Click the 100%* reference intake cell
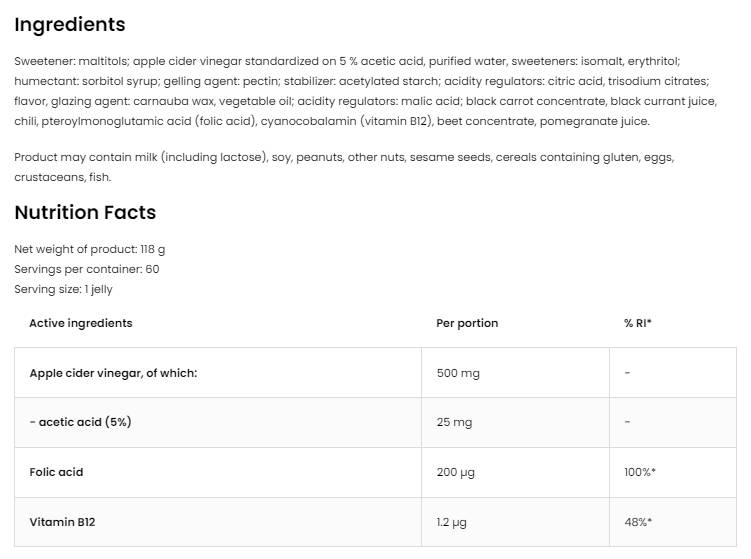This screenshot has width=751, height=559. [x=640, y=472]
